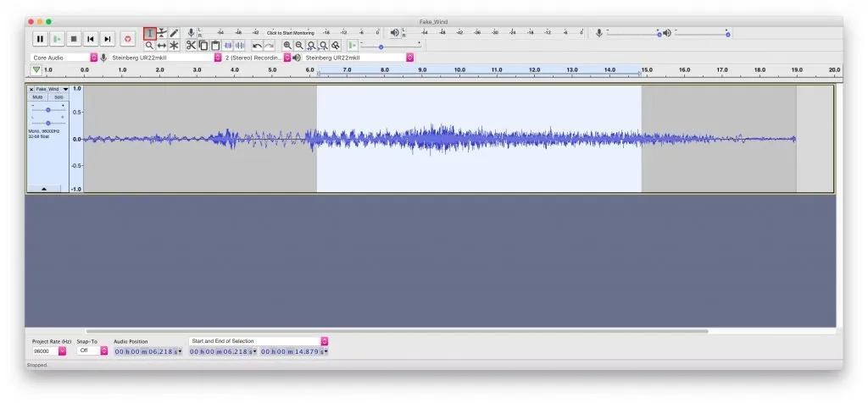The image size is (868, 403).
Task: Click the Play-at-Speed green button
Action: 352,46
